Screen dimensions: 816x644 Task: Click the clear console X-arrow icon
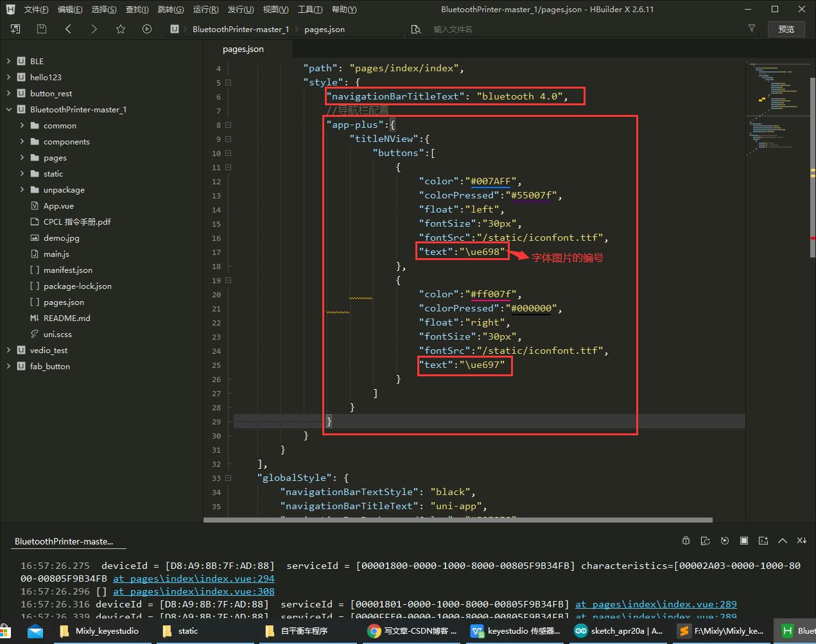[802, 541]
